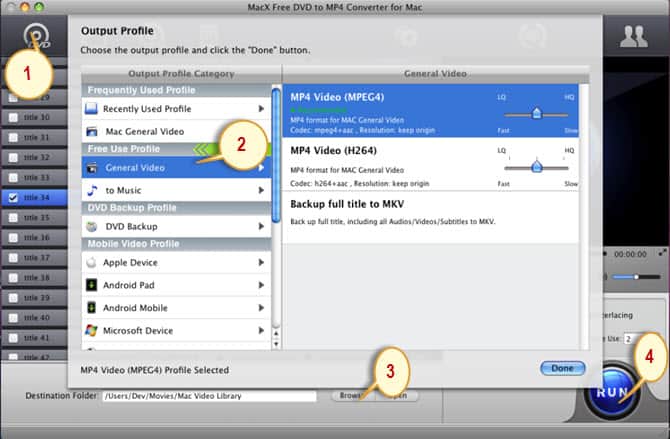This screenshot has width=670, height=439.
Task: Tick the title 36 checkbox
Action: [13, 238]
